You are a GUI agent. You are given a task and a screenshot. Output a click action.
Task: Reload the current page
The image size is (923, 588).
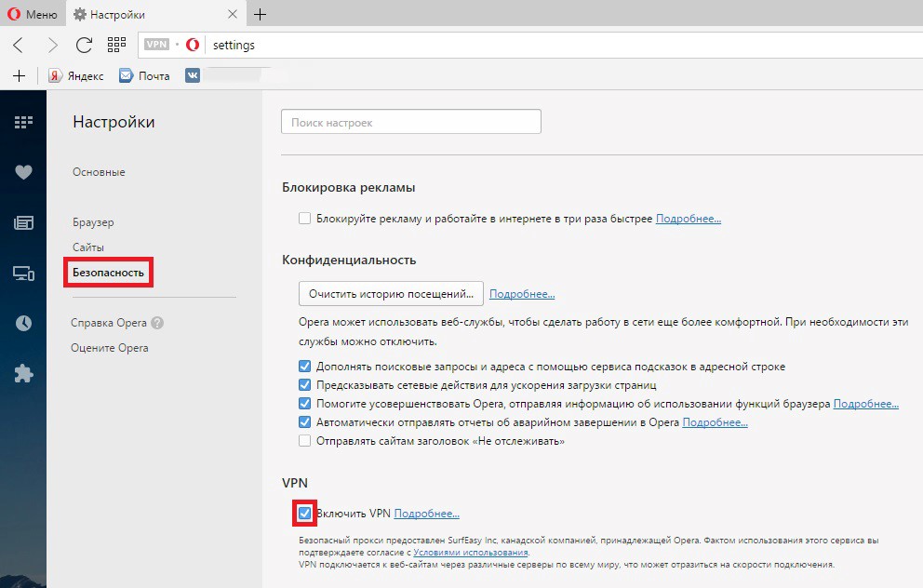(84, 45)
